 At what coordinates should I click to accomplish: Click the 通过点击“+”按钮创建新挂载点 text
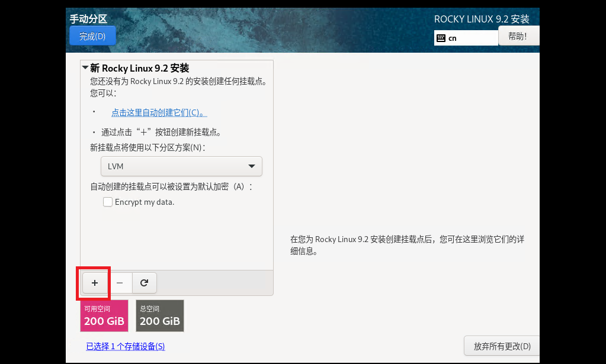coord(161,133)
